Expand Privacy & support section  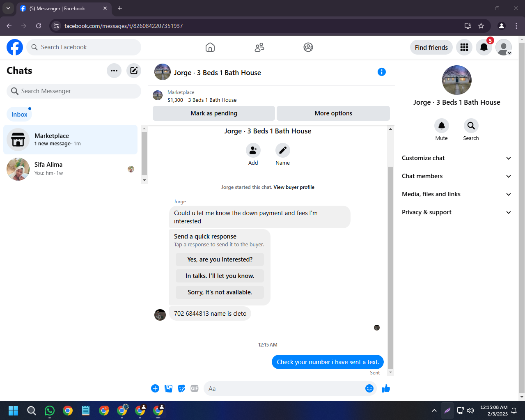(x=456, y=212)
